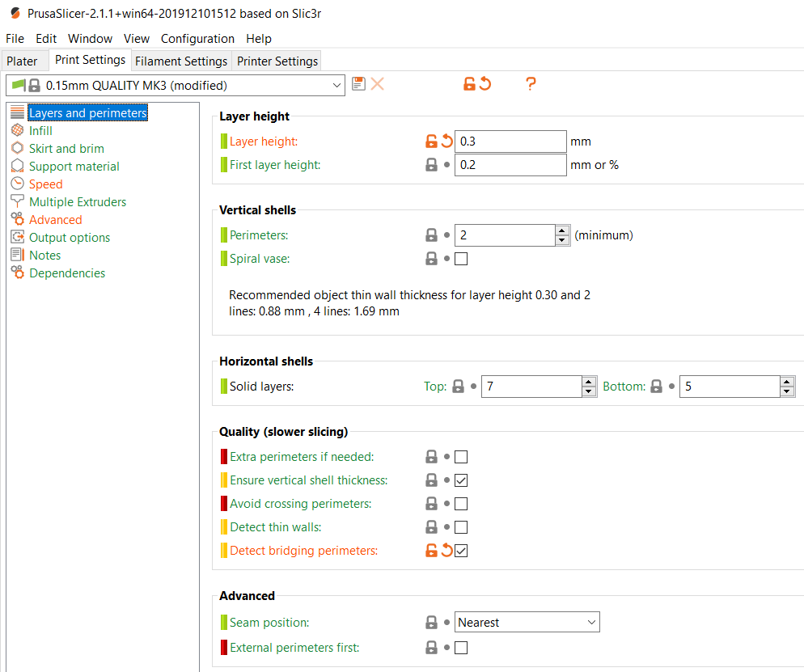
Task: Decrease Bottom solid layers with down arrow
Action: [x=787, y=391]
